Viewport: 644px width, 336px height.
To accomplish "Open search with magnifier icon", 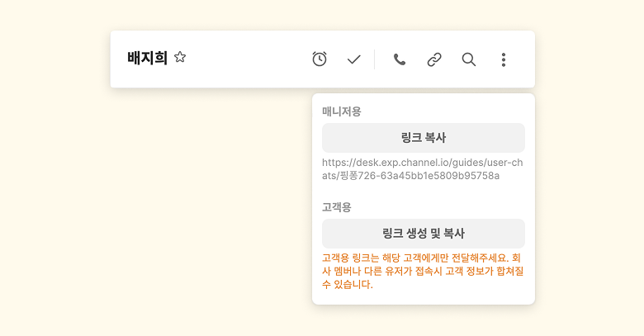I will point(469,59).
